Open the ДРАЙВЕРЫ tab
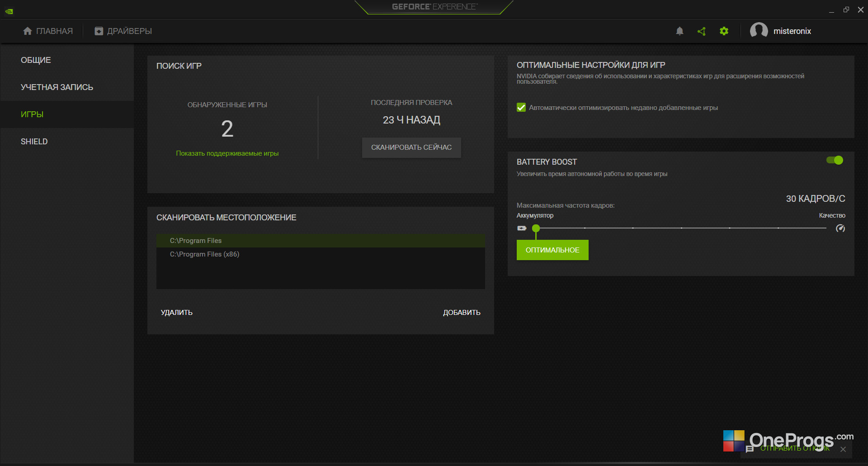The height and width of the screenshot is (466, 868). [x=123, y=31]
